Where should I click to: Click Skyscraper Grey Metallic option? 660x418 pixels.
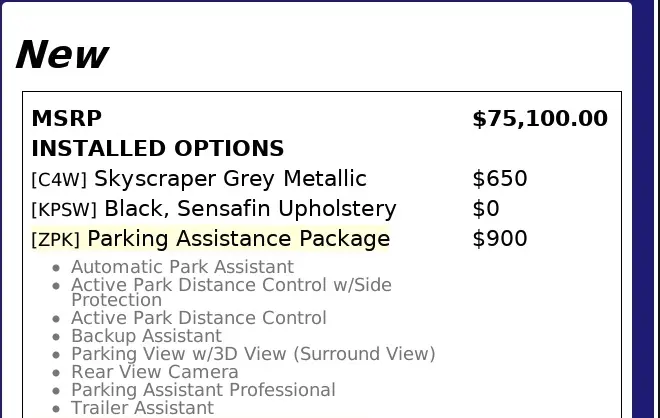tap(230, 179)
